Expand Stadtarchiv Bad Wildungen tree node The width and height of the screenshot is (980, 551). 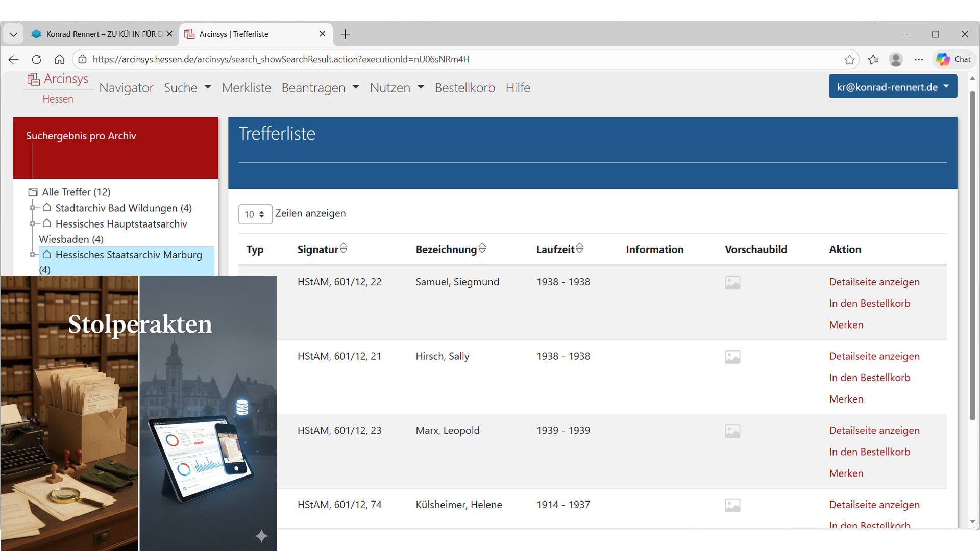coord(33,208)
